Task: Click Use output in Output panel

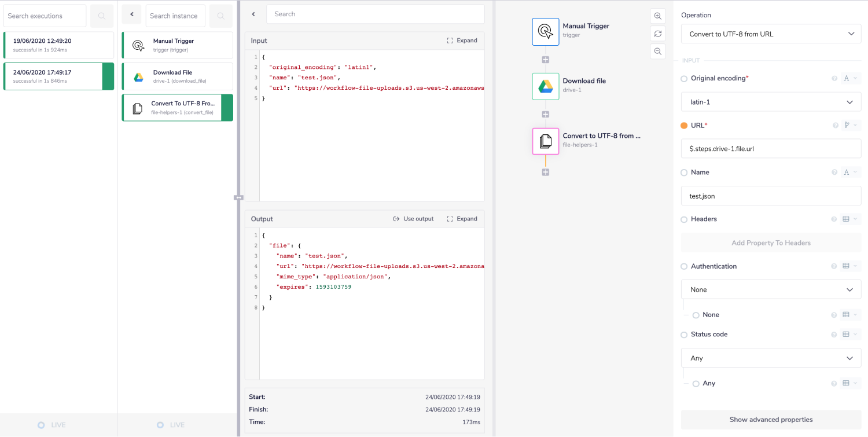Action: click(413, 219)
